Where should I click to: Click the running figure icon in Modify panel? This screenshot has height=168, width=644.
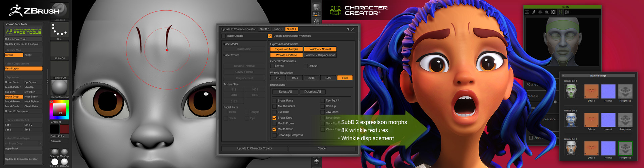click(x=534, y=12)
